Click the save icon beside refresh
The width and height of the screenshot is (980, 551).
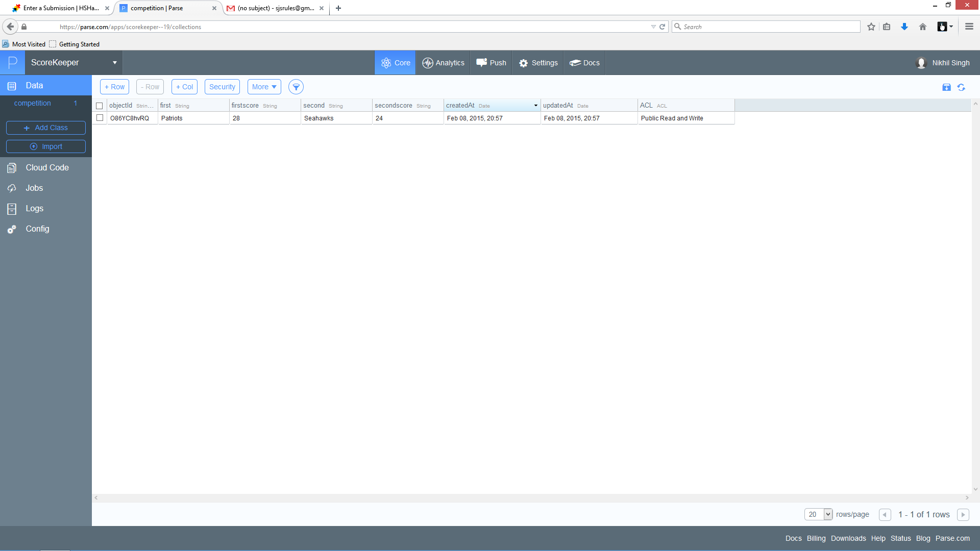click(x=946, y=87)
